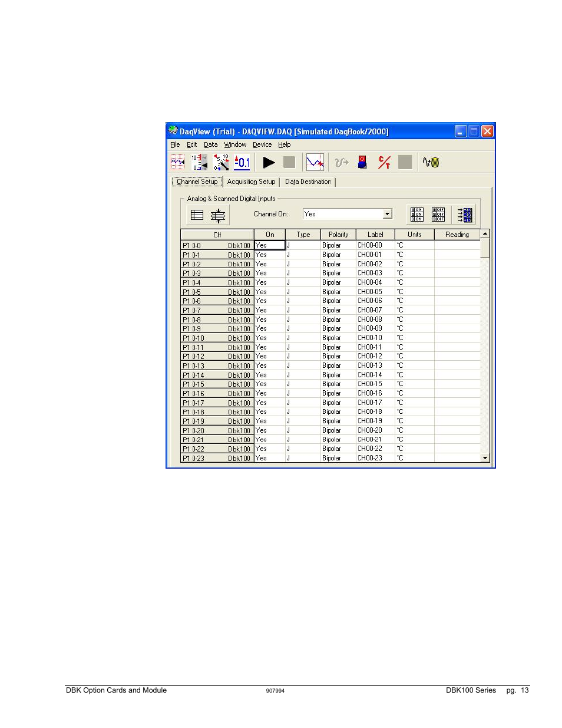562x728 pixels.
Task: Click the type J cell in row P1 0-20
Action: click(x=303, y=430)
